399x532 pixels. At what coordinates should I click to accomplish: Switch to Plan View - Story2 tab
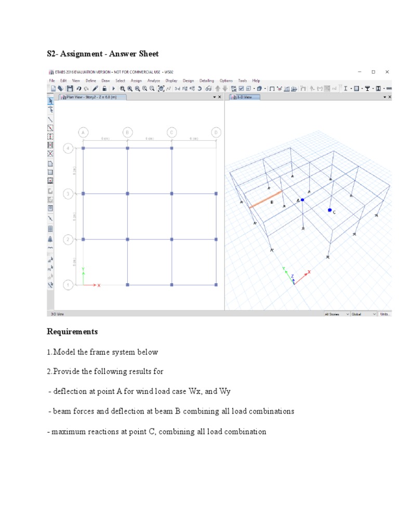coord(92,97)
